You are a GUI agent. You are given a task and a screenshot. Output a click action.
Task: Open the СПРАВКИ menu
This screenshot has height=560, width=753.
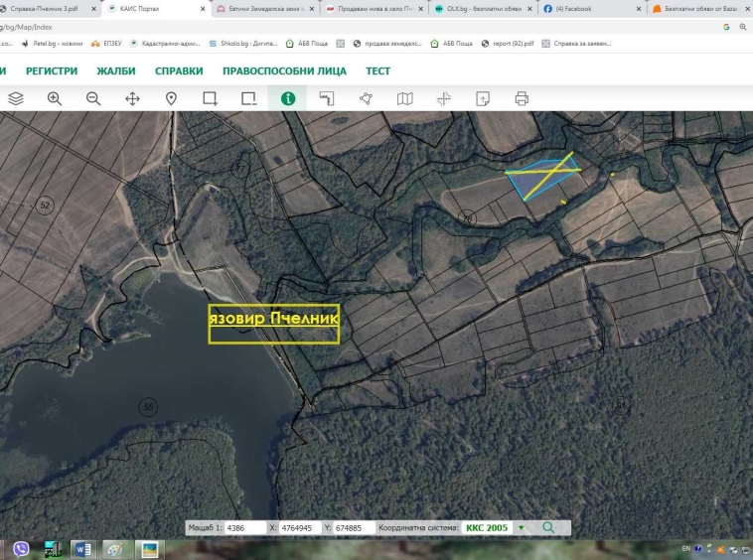point(179,71)
